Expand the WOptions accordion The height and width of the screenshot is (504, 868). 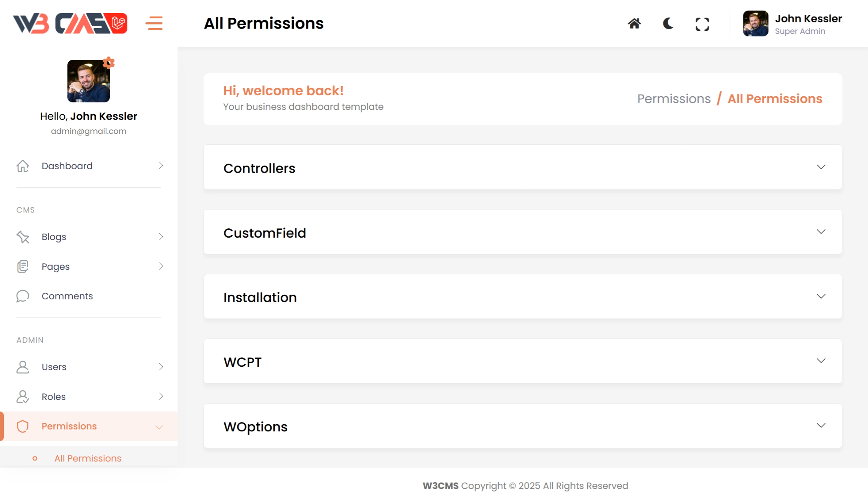(821, 426)
